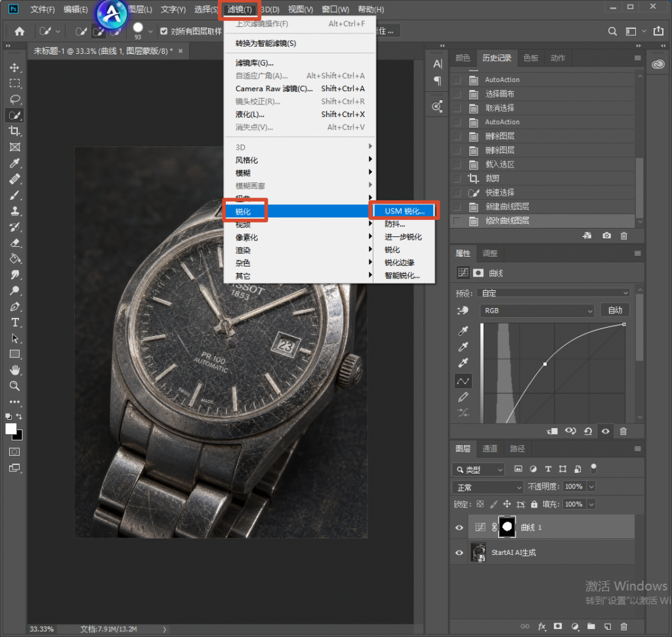Open the 文件(F) menu
The image size is (672, 637).
pos(43,9)
